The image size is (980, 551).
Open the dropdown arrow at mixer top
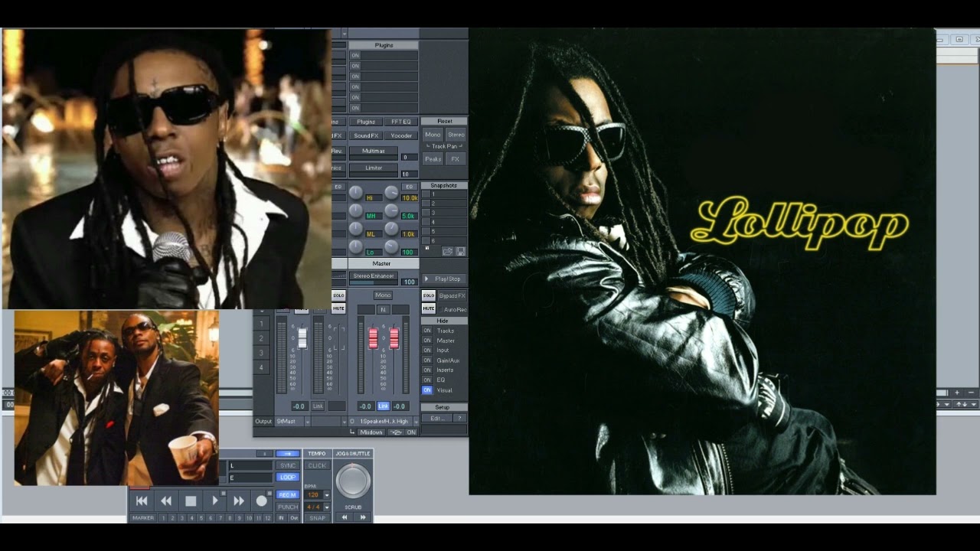point(345,34)
